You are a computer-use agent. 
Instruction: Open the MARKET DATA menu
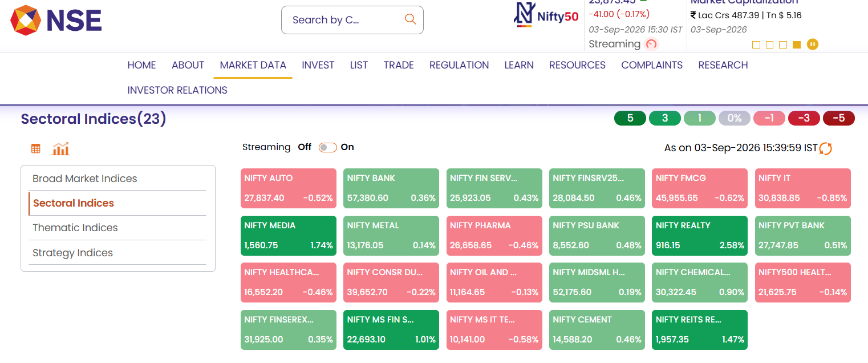pyautogui.click(x=253, y=65)
